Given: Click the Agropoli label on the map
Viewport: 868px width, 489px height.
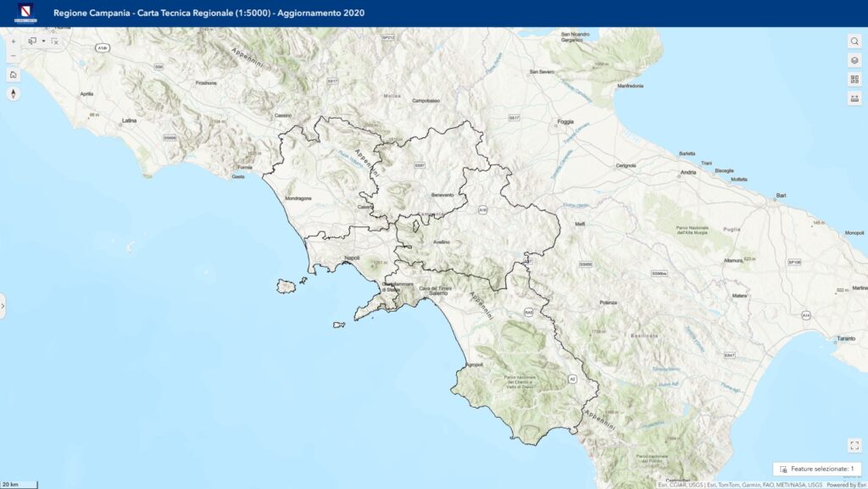Looking at the screenshot, I should click(475, 364).
